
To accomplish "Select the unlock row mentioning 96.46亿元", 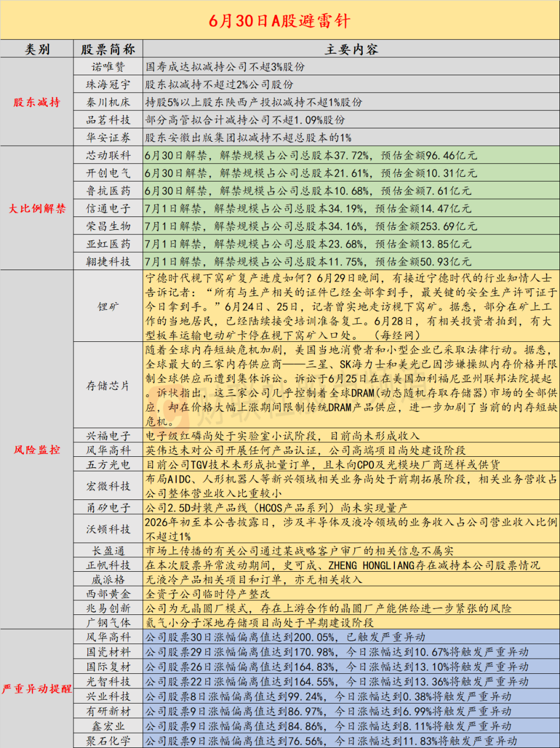I will point(351,155).
